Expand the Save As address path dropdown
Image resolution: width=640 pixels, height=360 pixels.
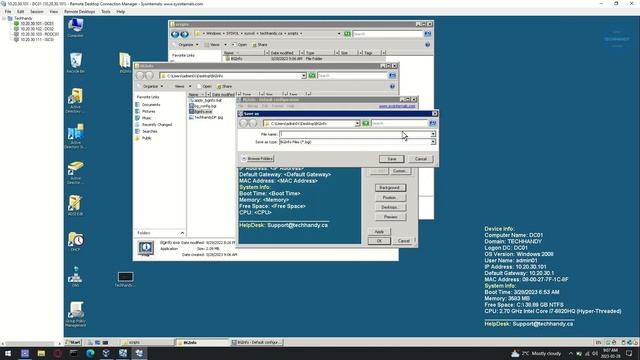[357, 123]
